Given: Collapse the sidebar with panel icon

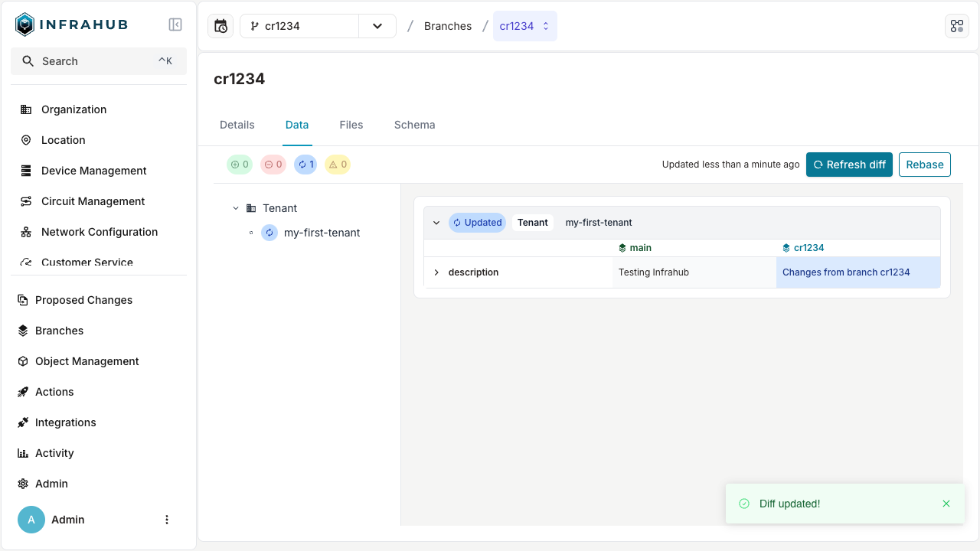Looking at the screenshot, I should tap(175, 24).
